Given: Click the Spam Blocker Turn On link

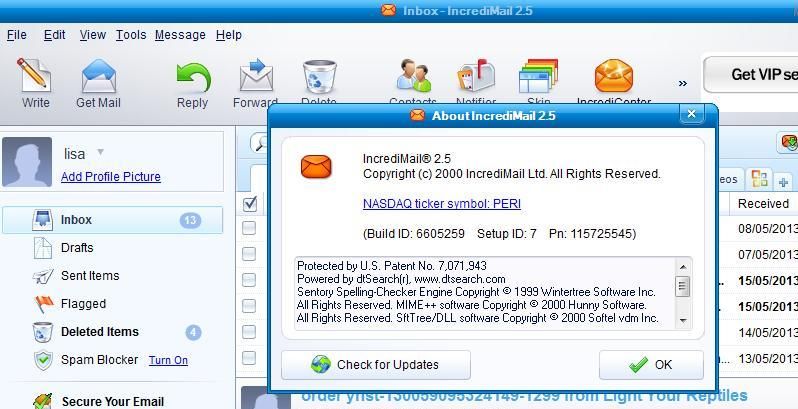Looking at the screenshot, I should pyautogui.click(x=168, y=361).
